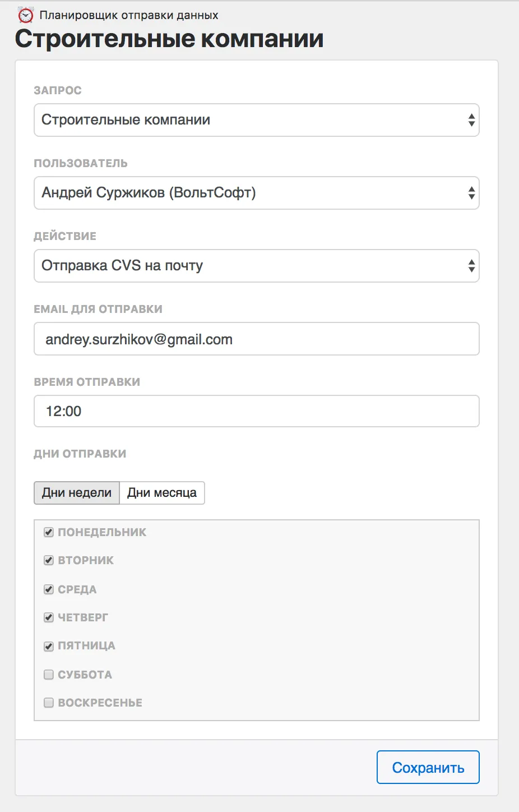
Task: Switch to the Дни месяца tab
Action: coord(161,492)
